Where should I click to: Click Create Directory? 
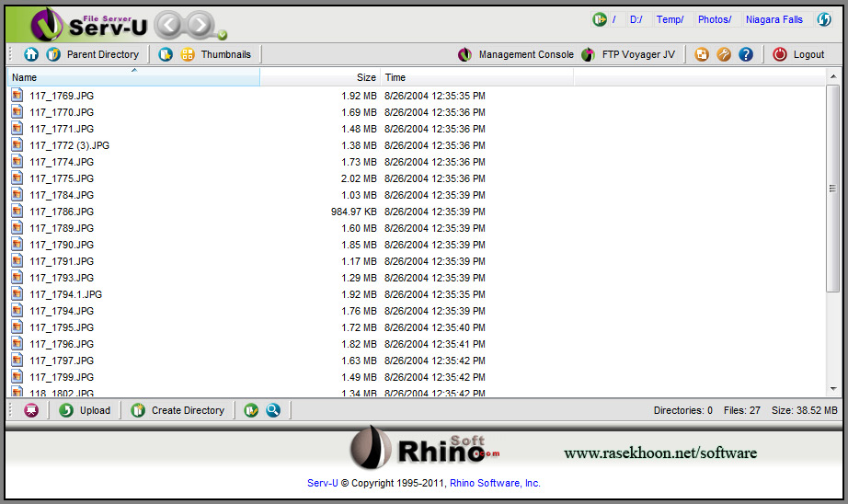pos(188,410)
